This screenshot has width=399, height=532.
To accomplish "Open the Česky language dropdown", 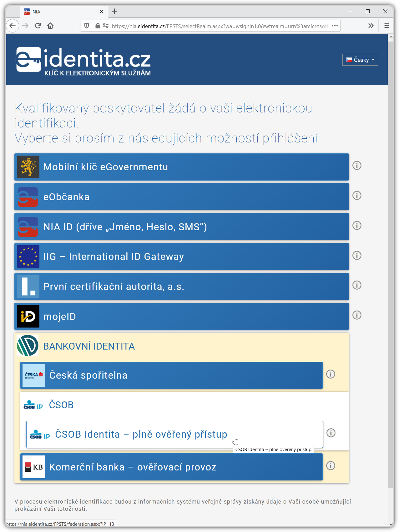I will pyautogui.click(x=360, y=60).
